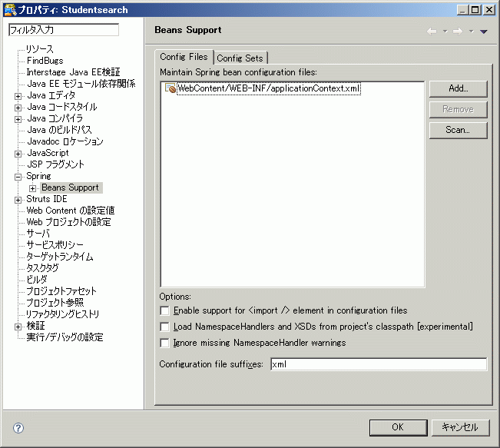
Task: Toggle Load NamespaceHandlers and XSDs checkbox
Action: (164, 327)
